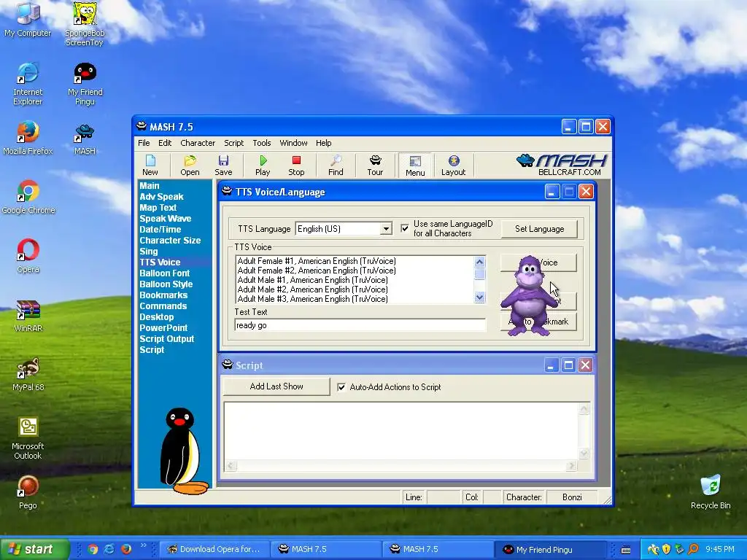Select the Internet Explorer desktop shortcut
Screen dimensions: 747x560
pyautogui.click(x=28, y=84)
